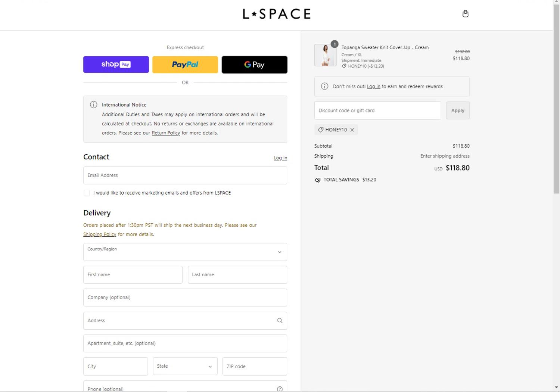Click the Delivery heading
This screenshot has height=392, width=560.
click(x=97, y=213)
